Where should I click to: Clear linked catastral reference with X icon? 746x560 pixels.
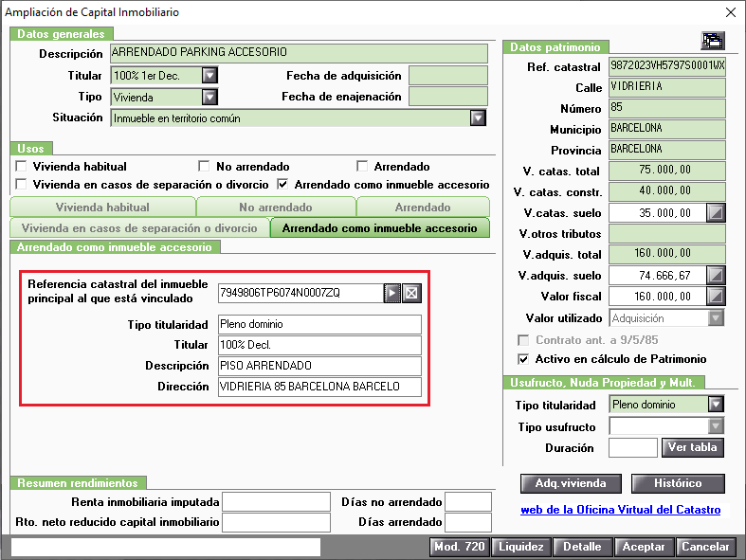[411, 293]
